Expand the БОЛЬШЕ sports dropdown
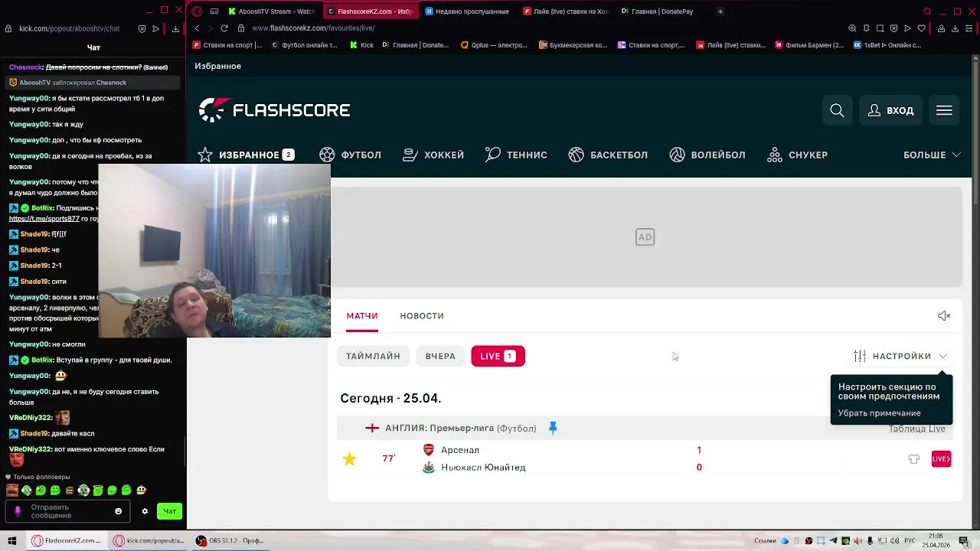 tap(932, 155)
